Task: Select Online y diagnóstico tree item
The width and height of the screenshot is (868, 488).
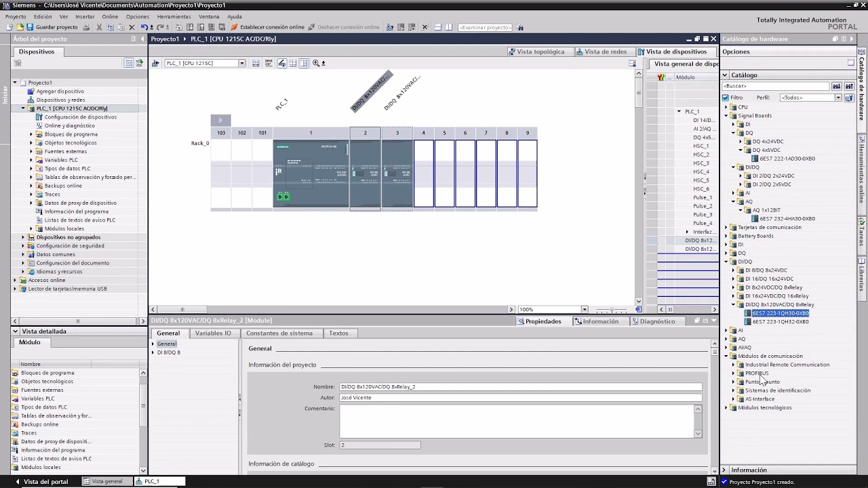Action: point(69,125)
